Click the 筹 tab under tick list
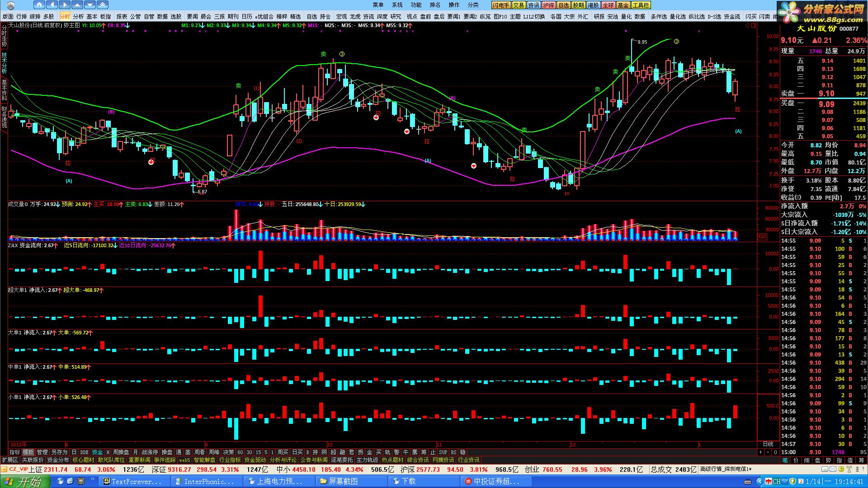This screenshot has width=868, height=488. pyautogui.click(x=861, y=460)
